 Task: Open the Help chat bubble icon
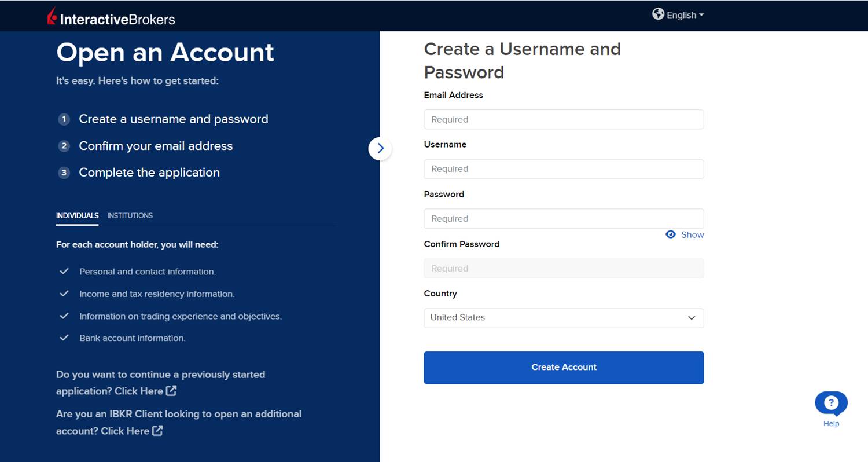pyautogui.click(x=831, y=404)
